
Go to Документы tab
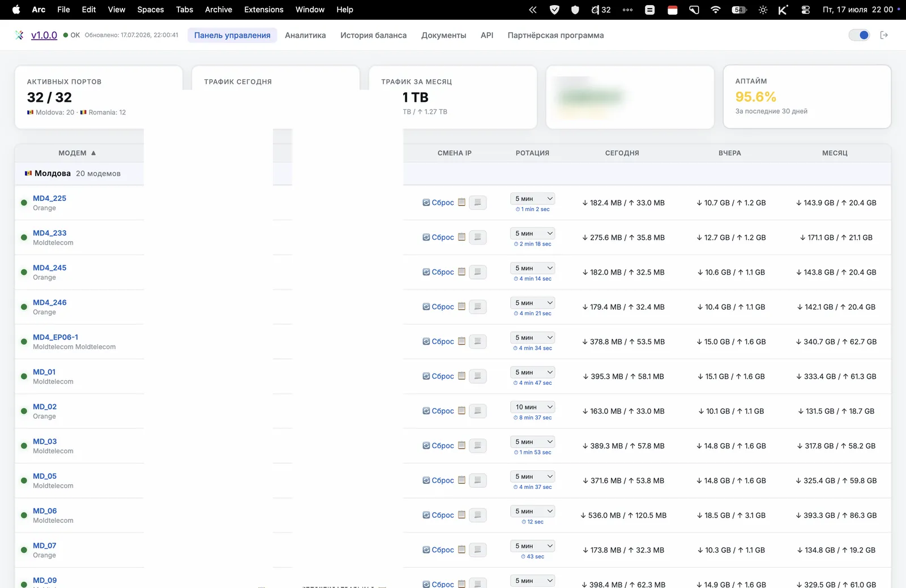pos(443,35)
